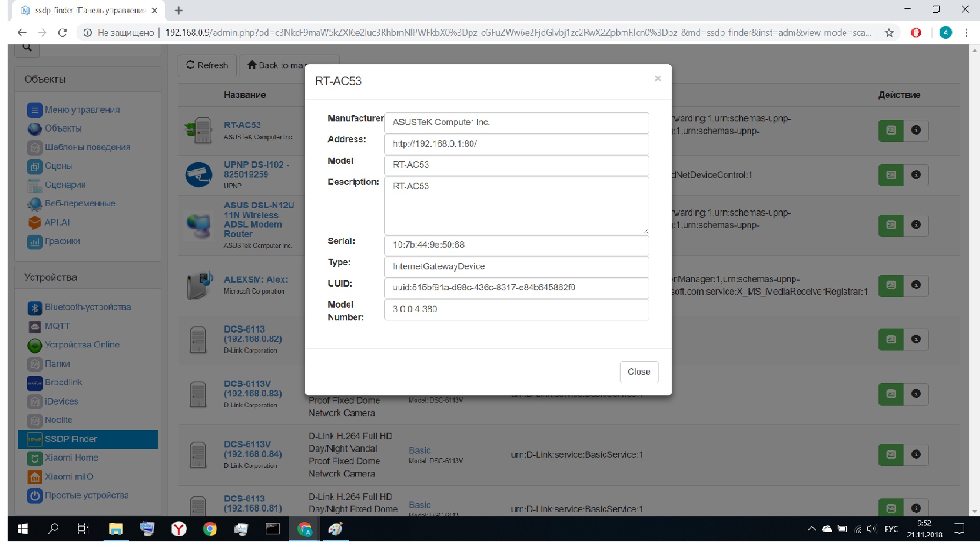The height and width of the screenshot is (551, 980).
Task: Open new browser tab
Action: [179, 10]
